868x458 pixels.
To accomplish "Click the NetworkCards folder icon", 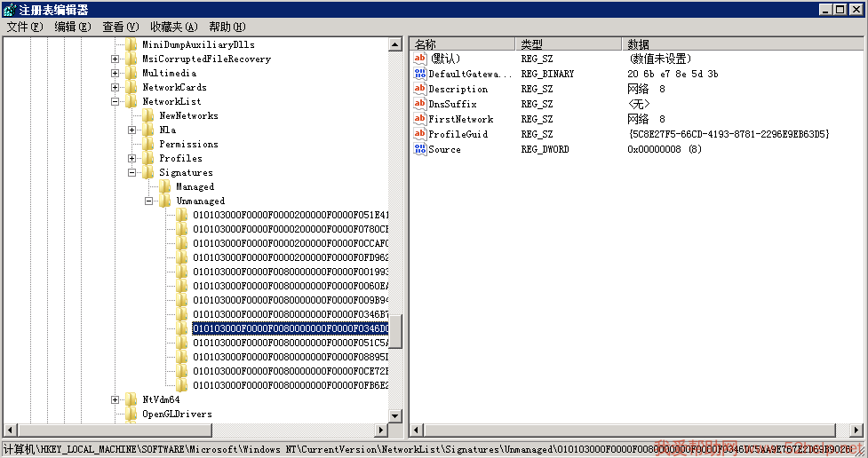I will coord(131,87).
